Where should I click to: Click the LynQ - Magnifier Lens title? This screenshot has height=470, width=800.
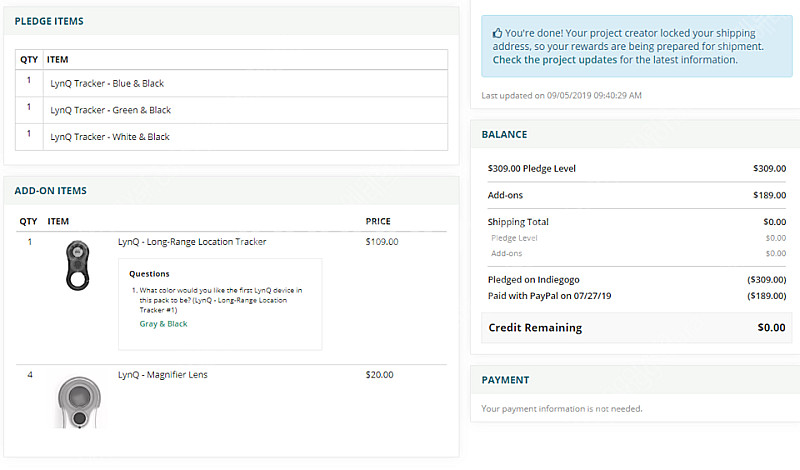pos(163,375)
